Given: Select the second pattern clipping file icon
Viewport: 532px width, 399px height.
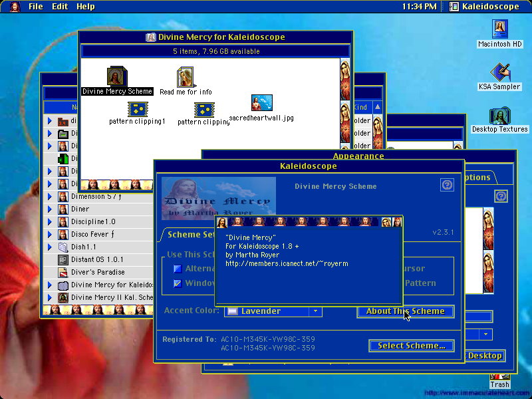Looking at the screenshot, I should [x=204, y=110].
